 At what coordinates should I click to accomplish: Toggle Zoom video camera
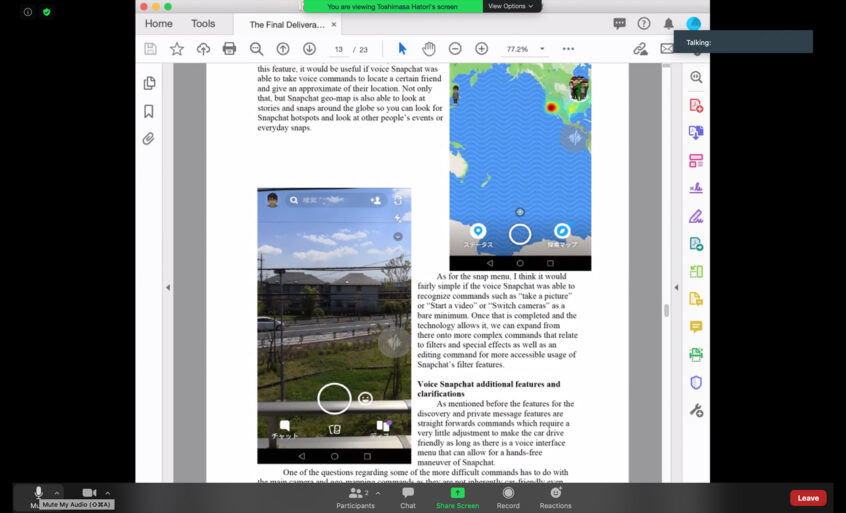tap(90, 493)
